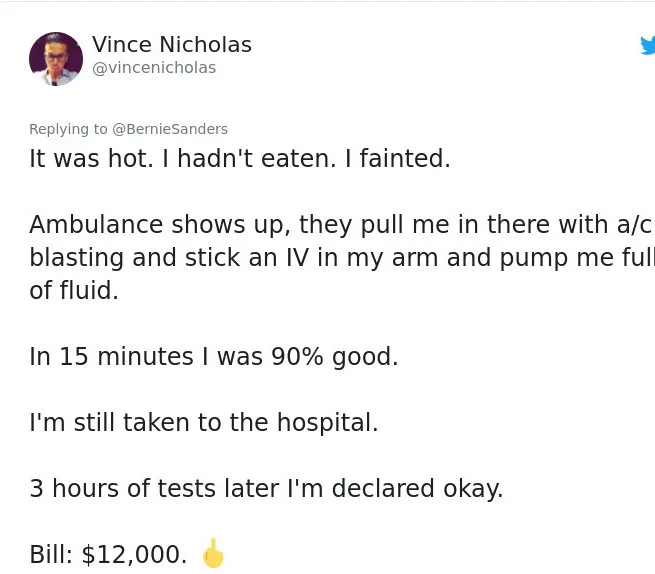Click the Twitter bird logo
Viewport: 655px width, 574px height.
click(x=647, y=45)
